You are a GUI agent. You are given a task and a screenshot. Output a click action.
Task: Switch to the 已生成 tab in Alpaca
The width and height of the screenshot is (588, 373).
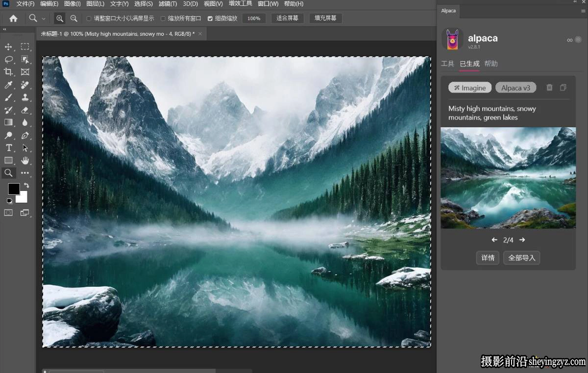(469, 64)
